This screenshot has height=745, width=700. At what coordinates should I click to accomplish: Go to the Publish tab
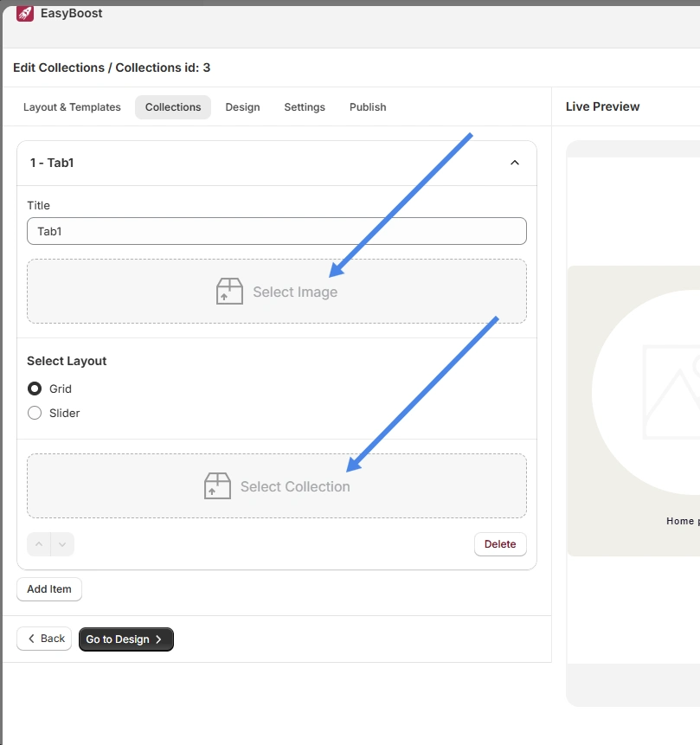pos(368,107)
